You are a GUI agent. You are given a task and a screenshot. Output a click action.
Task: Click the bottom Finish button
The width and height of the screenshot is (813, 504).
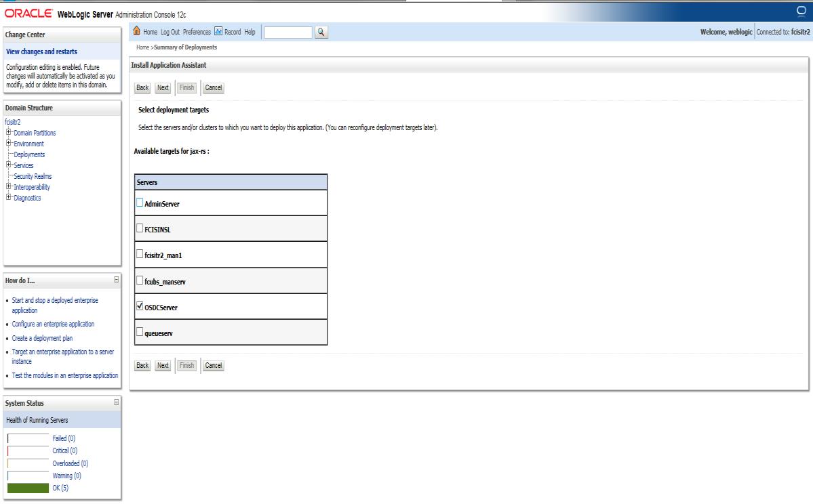[186, 365]
